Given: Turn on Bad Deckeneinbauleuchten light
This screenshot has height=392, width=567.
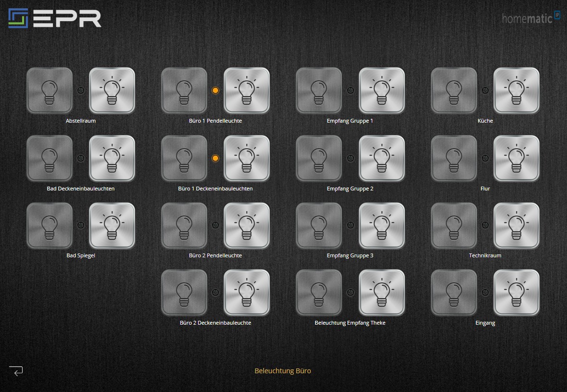Looking at the screenshot, I should (x=112, y=158).
